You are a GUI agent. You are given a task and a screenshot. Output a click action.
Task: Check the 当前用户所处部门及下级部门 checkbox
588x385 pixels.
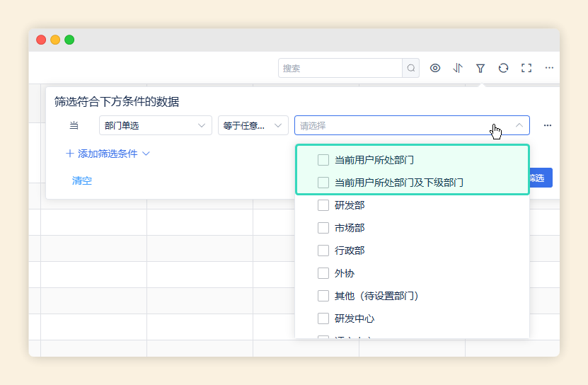pos(323,183)
